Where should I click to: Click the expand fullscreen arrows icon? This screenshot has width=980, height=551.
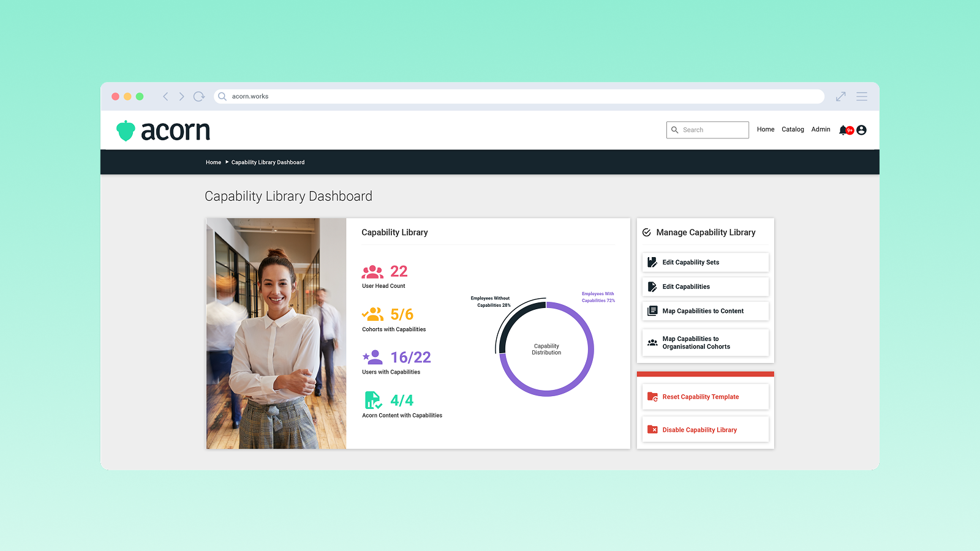click(840, 97)
